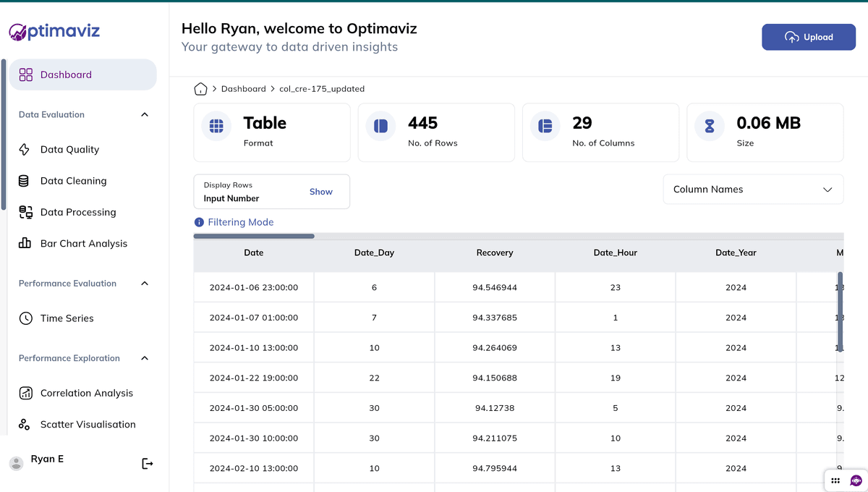The width and height of the screenshot is (868, 492).
Task: Open Data Quality in the sidebar
Action: click(69, 150)
